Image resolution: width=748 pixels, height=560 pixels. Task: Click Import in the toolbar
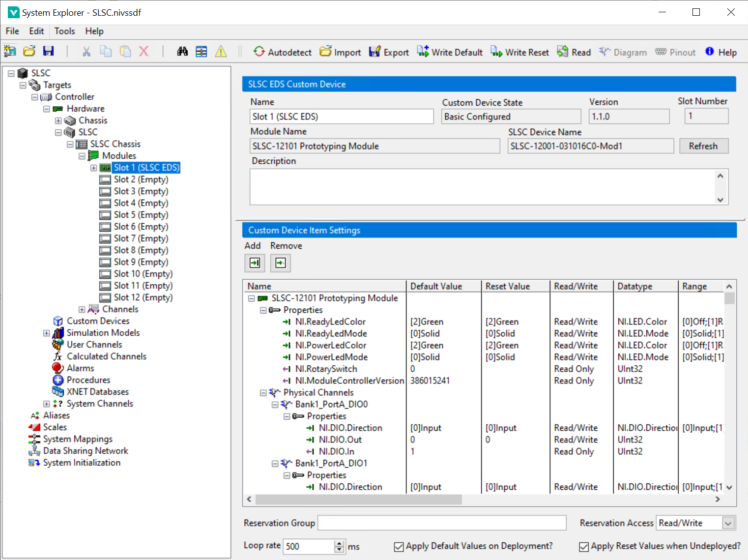tap(340, 52)
